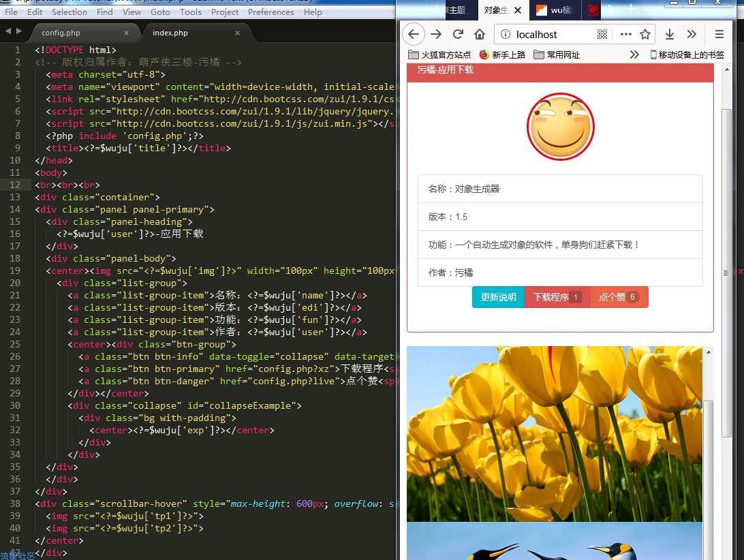Click the 版本：1.5 list item
This screenshot has height=560, width=744.
pyautogui.click(x=560, y=217)
